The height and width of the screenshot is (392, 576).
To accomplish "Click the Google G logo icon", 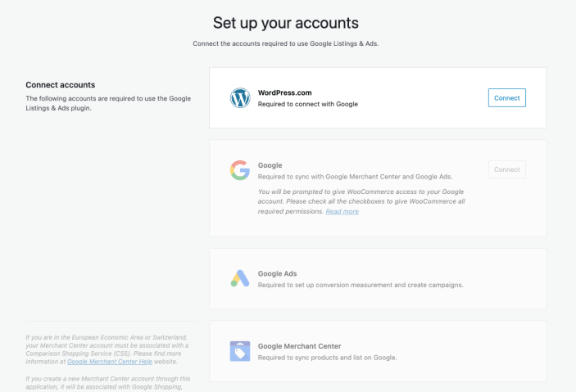I will pos(240,170).
